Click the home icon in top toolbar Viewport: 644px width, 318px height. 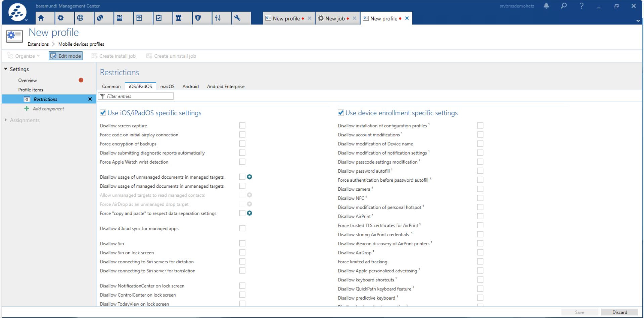(41, 18)
